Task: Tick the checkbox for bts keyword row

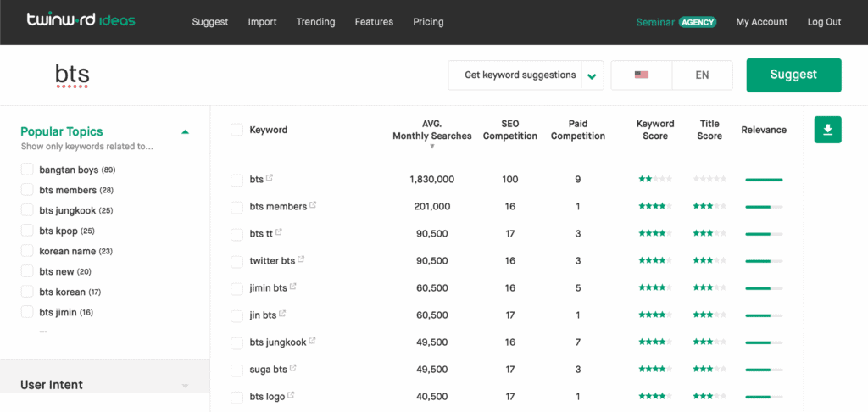Action: [x=237, y=180]
